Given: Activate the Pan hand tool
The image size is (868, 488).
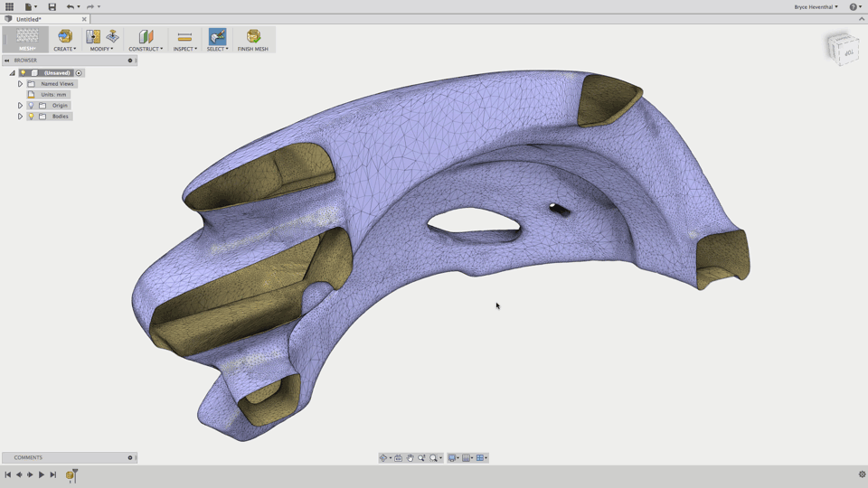Looking at the screenshot, I should (x=410, y=458).
